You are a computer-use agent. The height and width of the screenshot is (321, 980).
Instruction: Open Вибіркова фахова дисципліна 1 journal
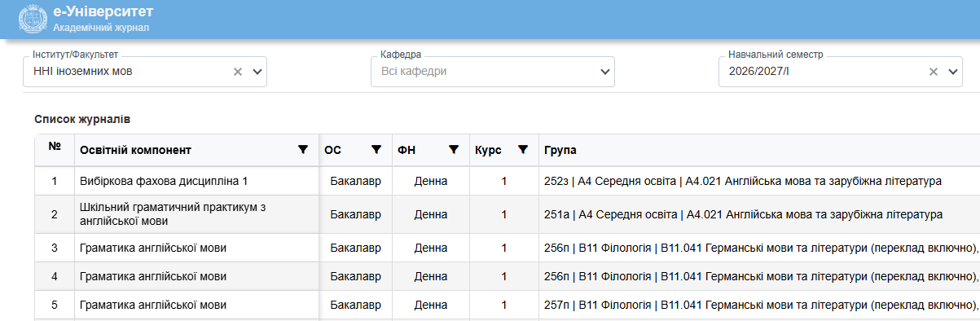point(164,181)
